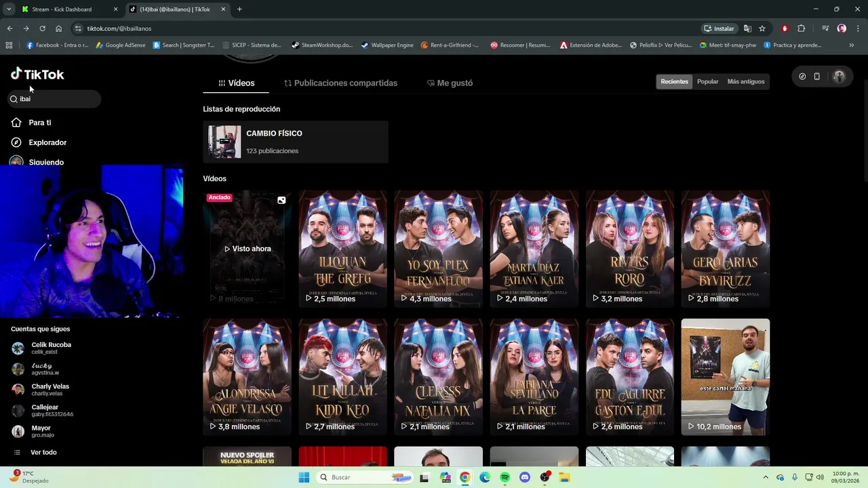The width and height of the screenshot is (868, 488).
Task: Reload the current page
Action: pyautogui.click(x=42, y=28)
